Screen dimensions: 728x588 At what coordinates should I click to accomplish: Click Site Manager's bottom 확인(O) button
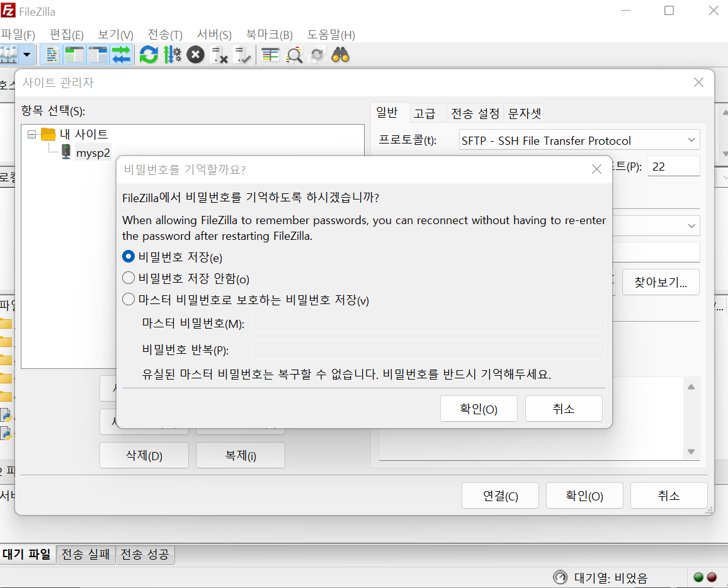click(x=584, y=495)
